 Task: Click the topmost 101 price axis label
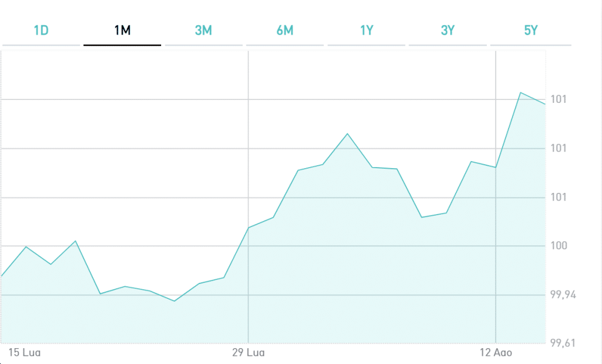click(x=558, y=99)
